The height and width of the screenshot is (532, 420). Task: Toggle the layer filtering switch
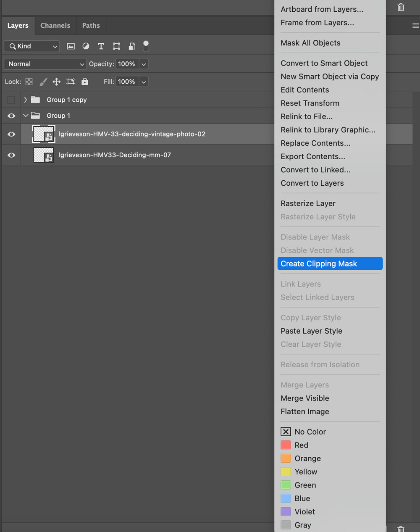[146, 46]
